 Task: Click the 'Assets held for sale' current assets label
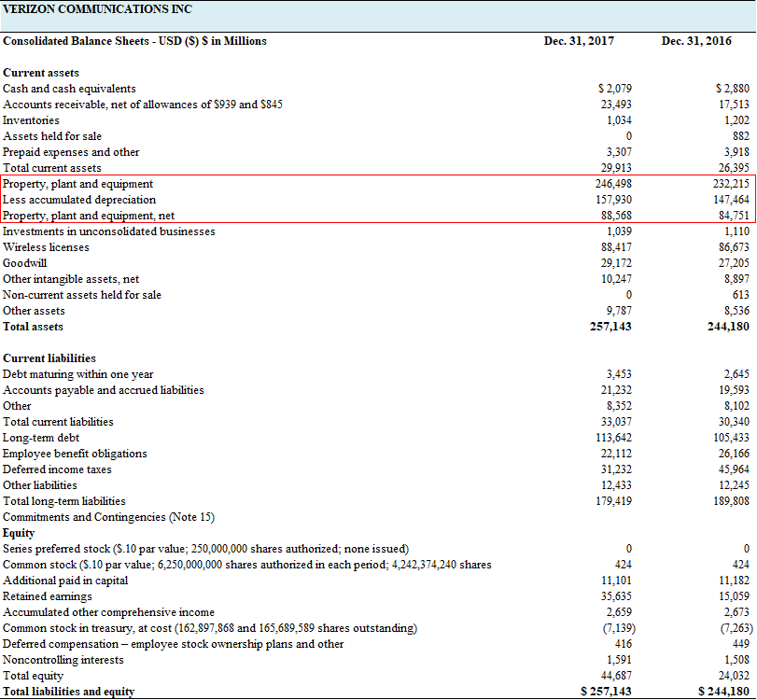coord(52,136)
